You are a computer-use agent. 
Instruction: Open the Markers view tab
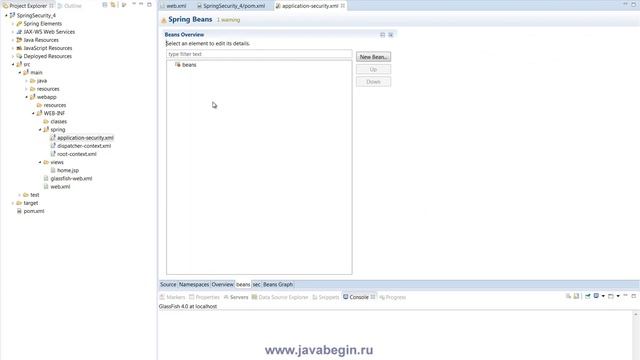pyautogui.click(x=173, y=297)
